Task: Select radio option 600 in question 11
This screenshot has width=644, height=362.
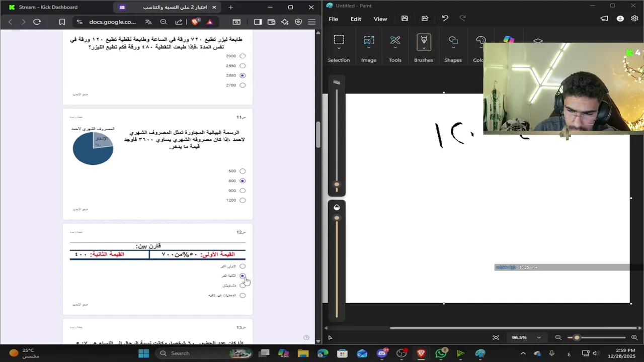Action: [x=243, y=171]
